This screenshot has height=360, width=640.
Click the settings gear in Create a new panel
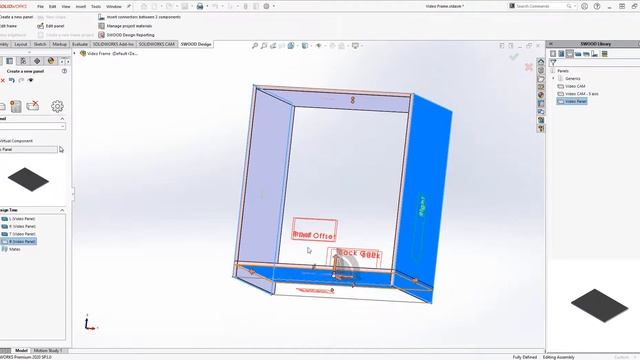tap(57, 106)
